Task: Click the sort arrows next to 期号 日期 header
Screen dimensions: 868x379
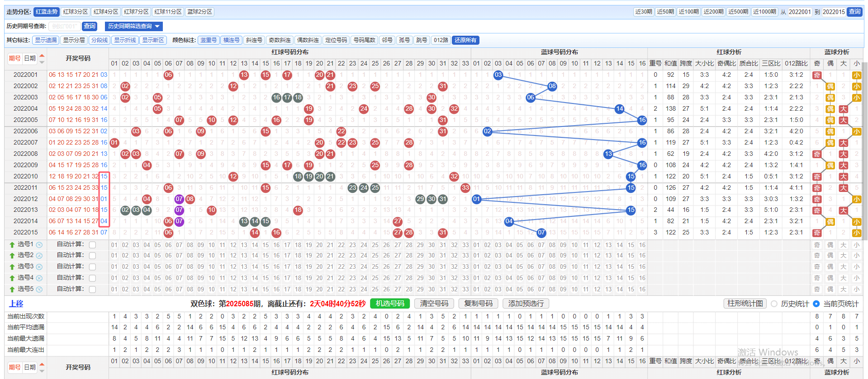Action: (42, 58)
